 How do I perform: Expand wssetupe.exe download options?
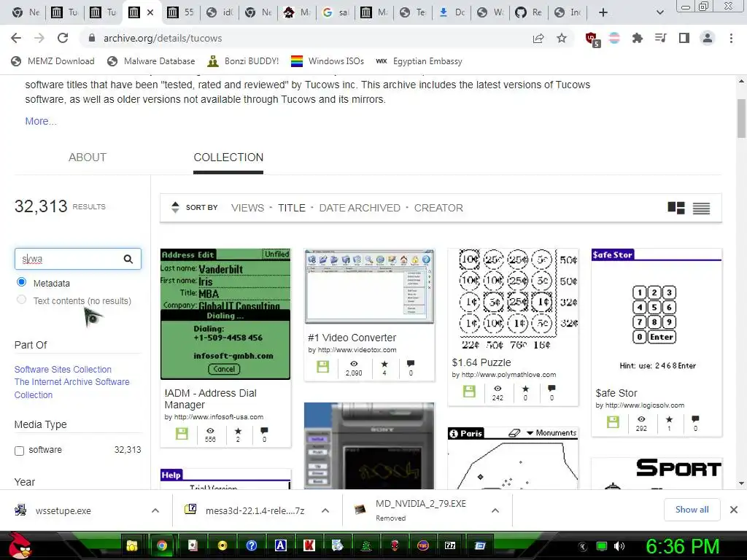[x=155, y=510]
